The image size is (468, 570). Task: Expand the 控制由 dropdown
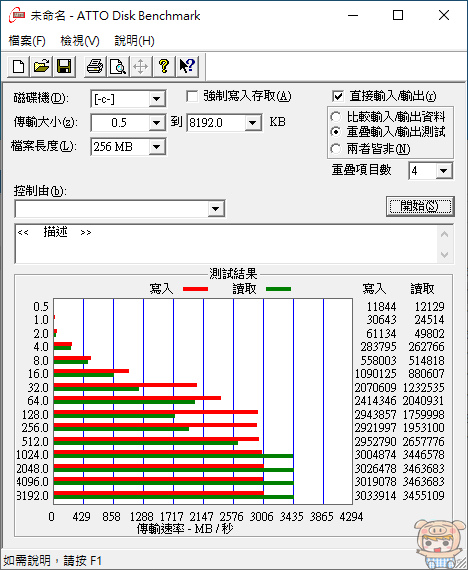(x=216, y=209)
